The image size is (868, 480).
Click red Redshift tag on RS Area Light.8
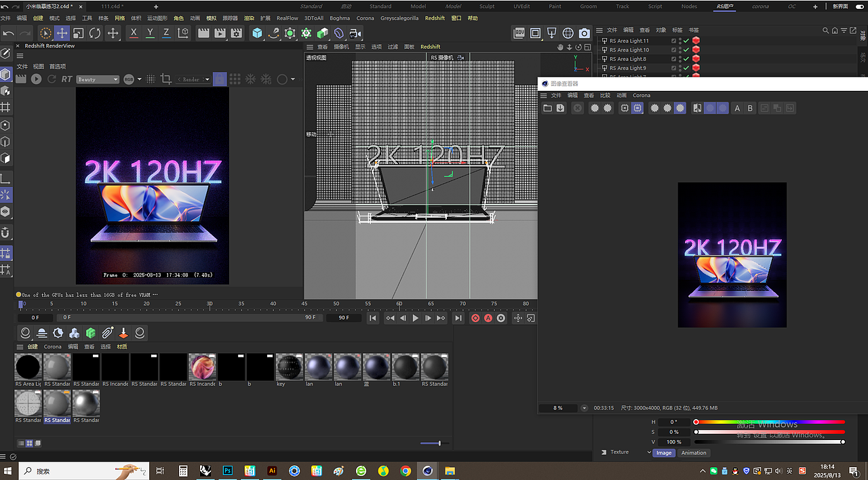(x=696, y=59)
